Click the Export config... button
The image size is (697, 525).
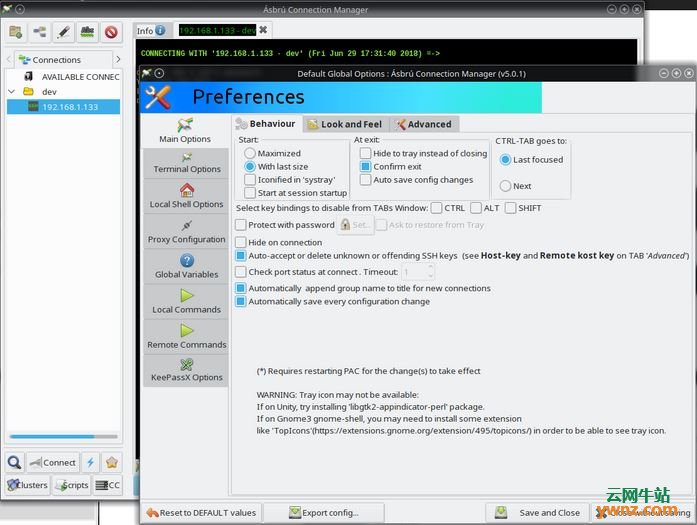324,513
